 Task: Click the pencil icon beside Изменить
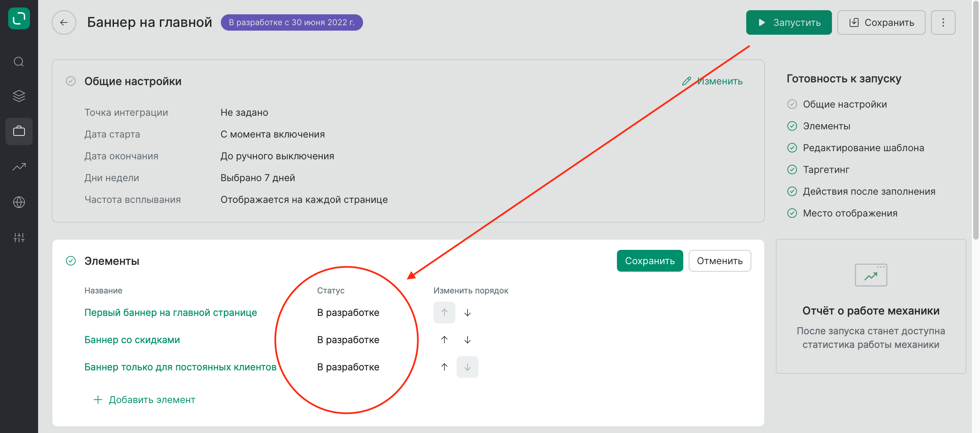click(686, 81)
